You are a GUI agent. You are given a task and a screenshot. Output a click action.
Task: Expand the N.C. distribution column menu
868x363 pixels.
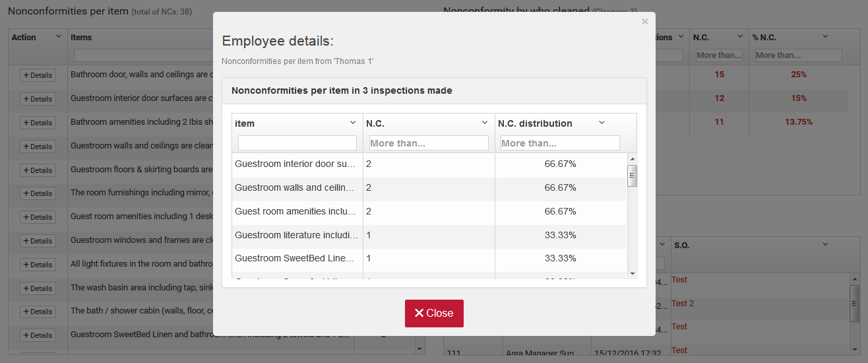click(601, 123)
